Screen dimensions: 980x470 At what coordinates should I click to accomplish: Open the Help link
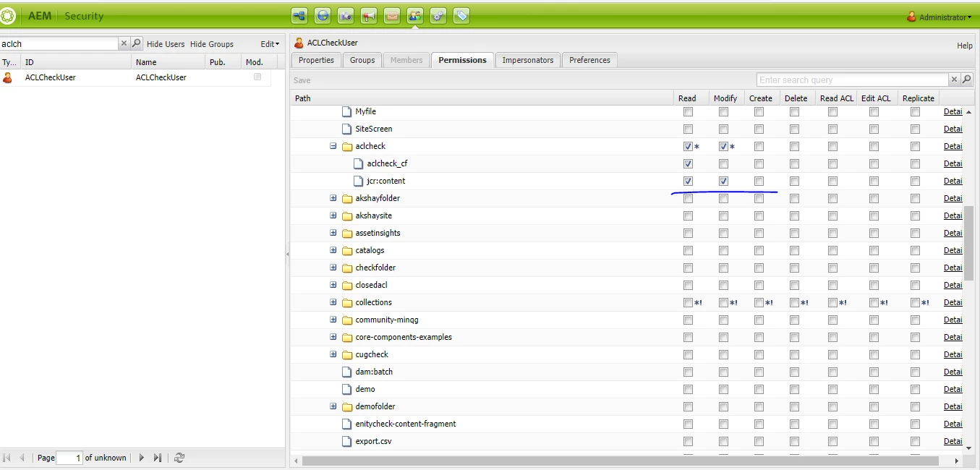(965, 46)
